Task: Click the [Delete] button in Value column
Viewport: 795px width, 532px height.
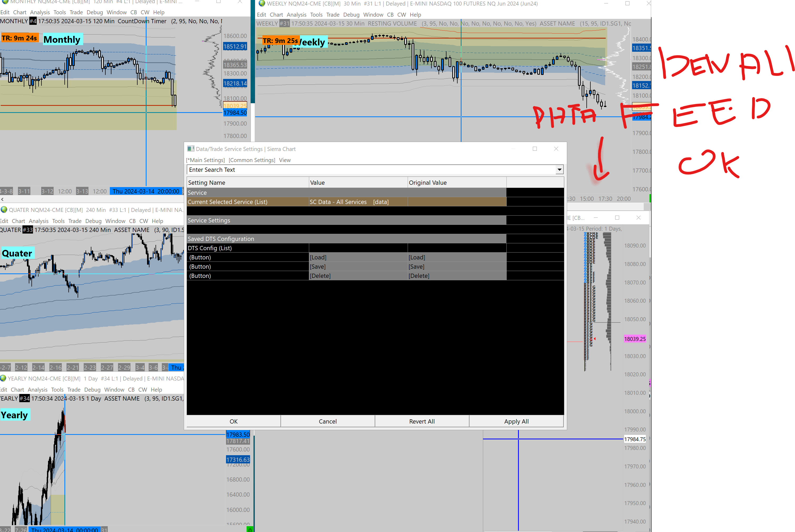Action: tap(358, 275)
